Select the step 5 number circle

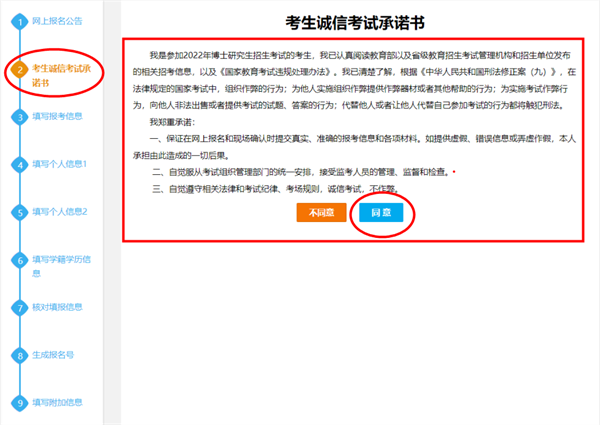pos(19,212)
